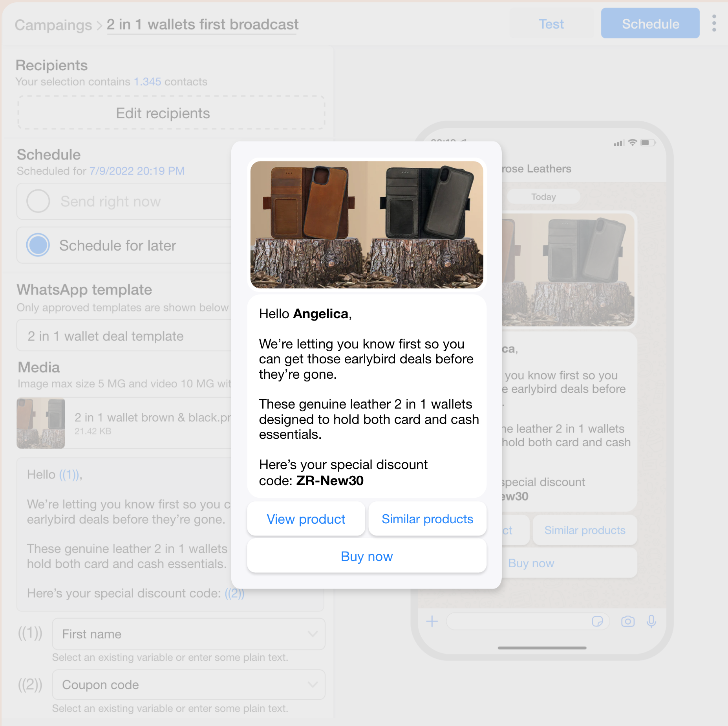Click Edit recipients
This screenshot has height=726, width=728.
(171, 113)
